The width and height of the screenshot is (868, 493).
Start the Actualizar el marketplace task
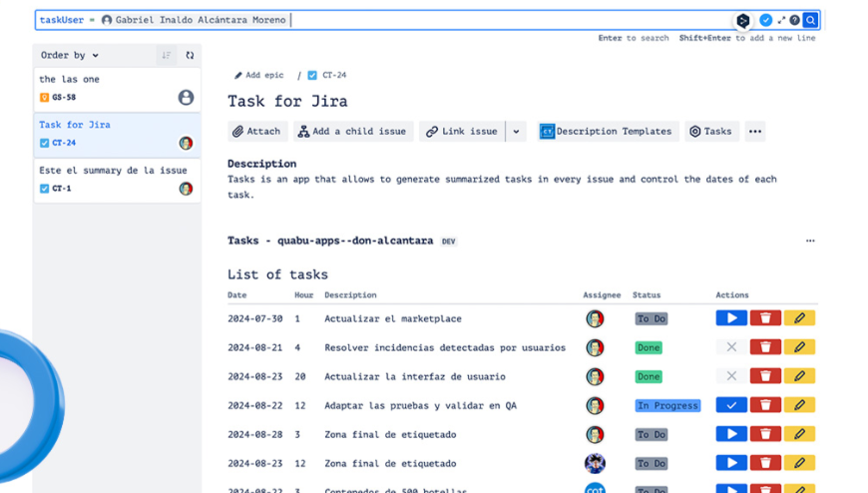tap(730, 318)
